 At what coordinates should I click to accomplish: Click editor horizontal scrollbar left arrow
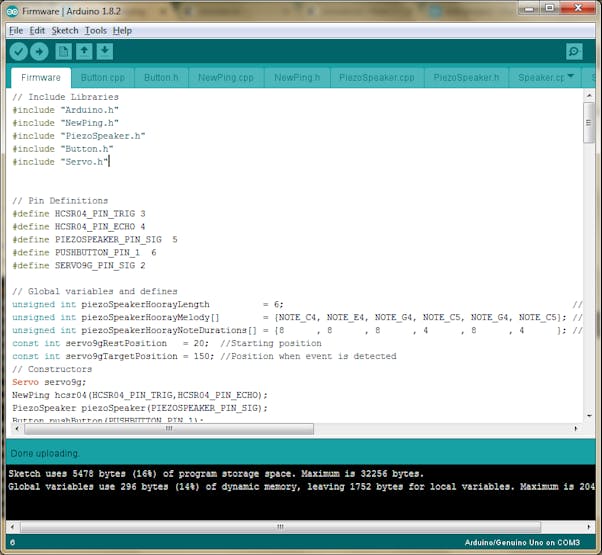pyautogui.click(x=17, y=428)
